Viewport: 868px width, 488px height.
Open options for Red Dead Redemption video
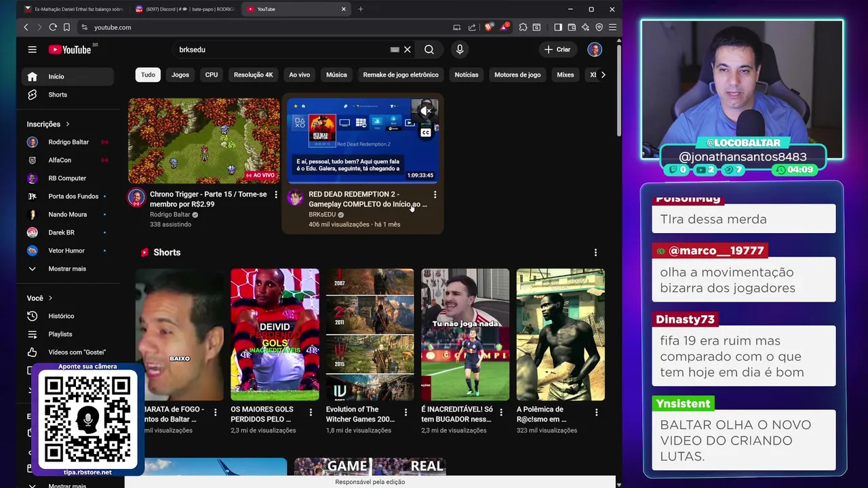pos(435,195)
